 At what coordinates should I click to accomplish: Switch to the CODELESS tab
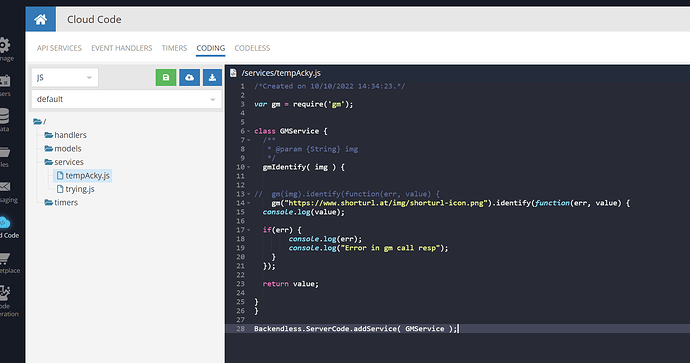point(252,48)
